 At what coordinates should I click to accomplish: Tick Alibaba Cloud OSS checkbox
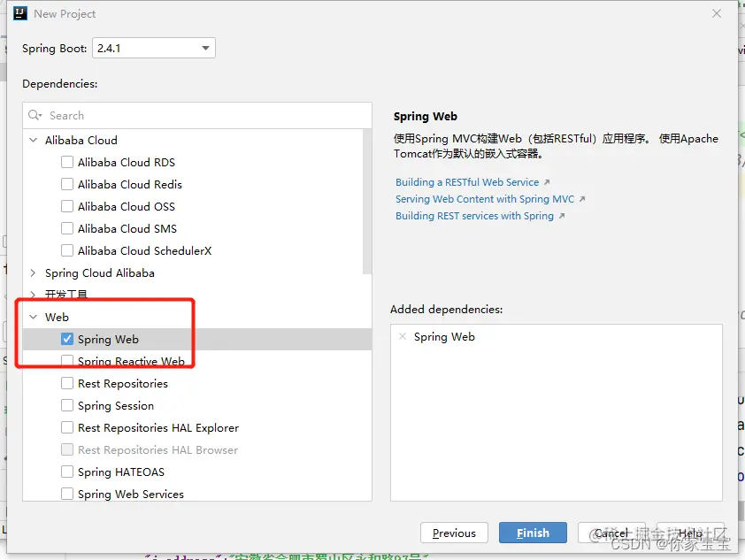click(x=67, y=206)
